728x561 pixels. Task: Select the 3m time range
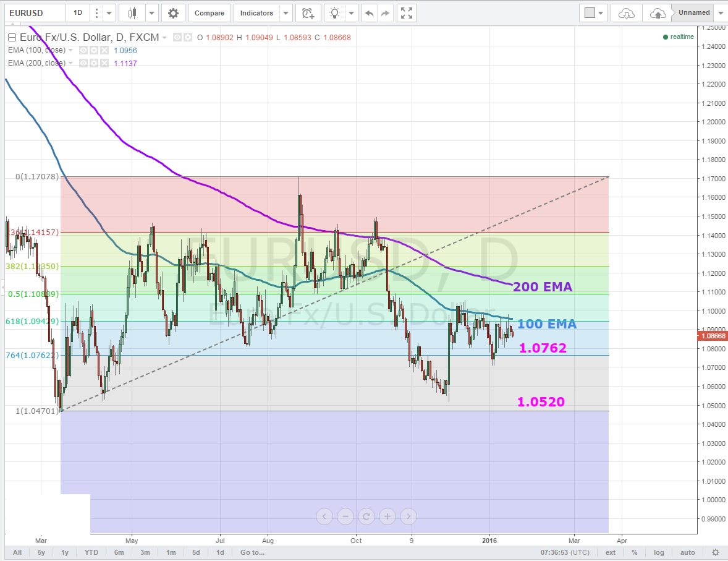click(x=145, y=552)
